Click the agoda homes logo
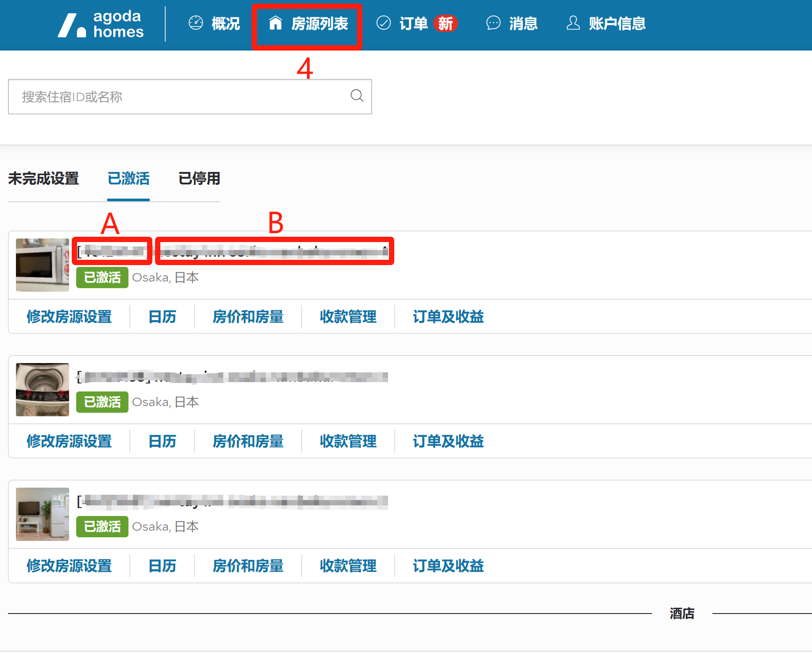Viewport: 812px width, 653px height. click(x=101, y=24)
